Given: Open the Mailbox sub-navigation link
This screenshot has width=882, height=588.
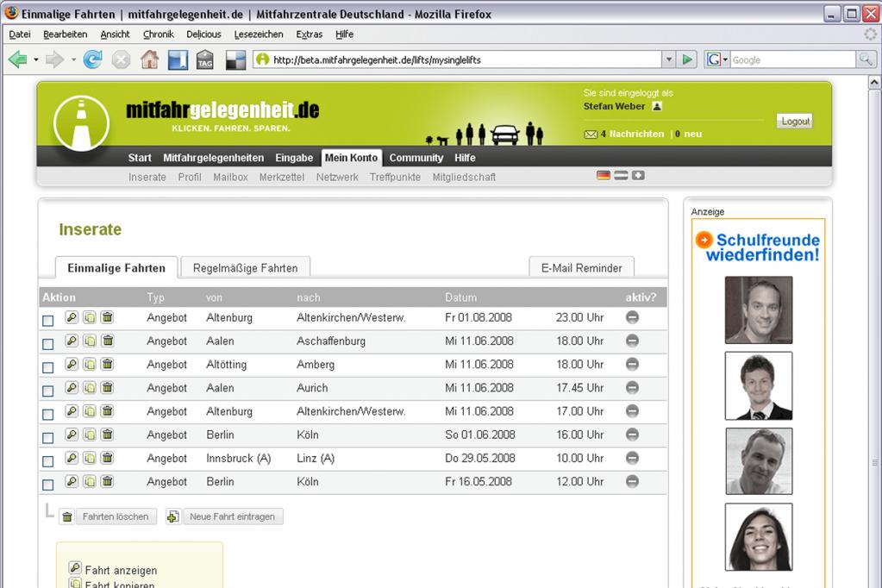Looking at the screenshot, I should point(230,178).
